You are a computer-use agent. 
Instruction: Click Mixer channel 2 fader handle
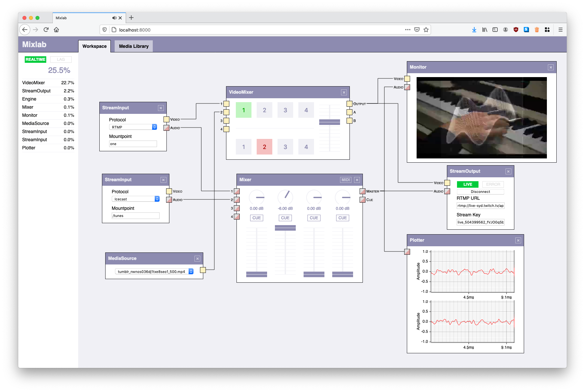pyautogui.click(x=285, y=228)
